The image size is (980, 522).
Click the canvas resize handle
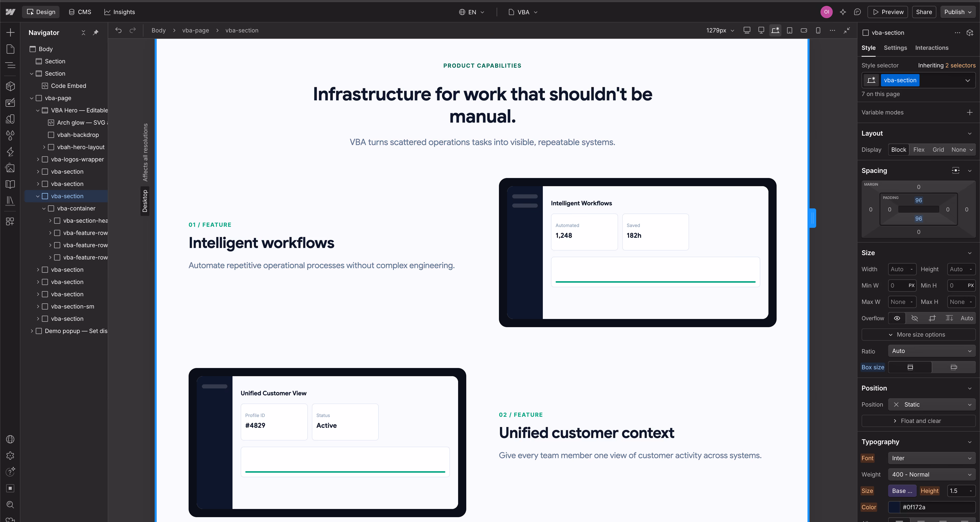click(x=813, y=218)
